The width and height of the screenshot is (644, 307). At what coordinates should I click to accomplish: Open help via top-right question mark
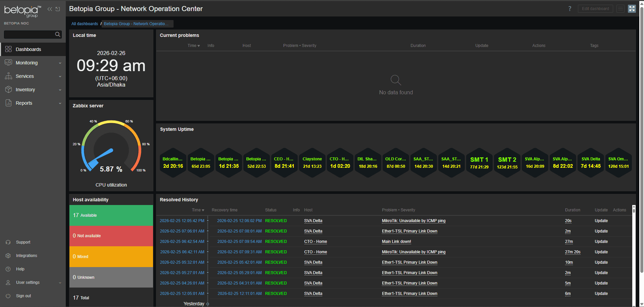click(x=569, y=9)
